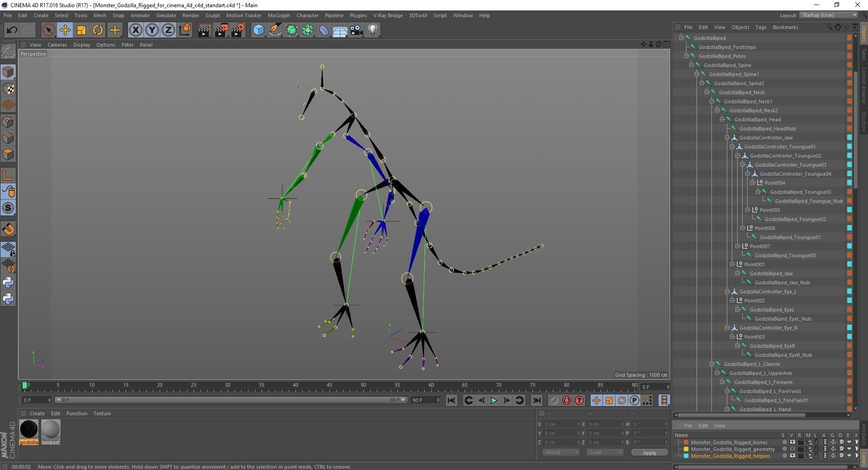
Task: Select the Move tool in toolbar
Action: click(x=65, y=30)
